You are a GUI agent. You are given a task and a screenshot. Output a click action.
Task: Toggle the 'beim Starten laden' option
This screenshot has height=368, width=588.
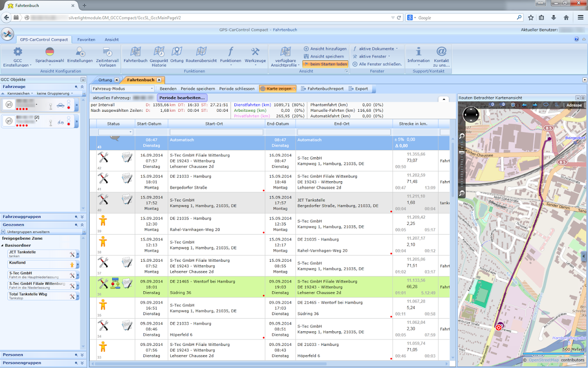click(x=325, y=64)
